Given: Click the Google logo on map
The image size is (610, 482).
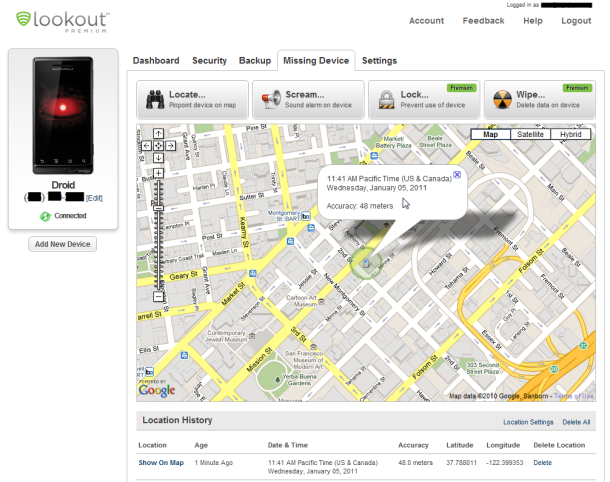Looking at the screenshot, I should [157, 390].
